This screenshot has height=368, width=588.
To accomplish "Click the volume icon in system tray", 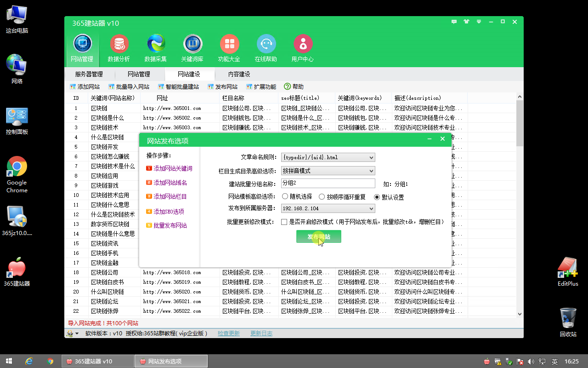I will 531,362.
